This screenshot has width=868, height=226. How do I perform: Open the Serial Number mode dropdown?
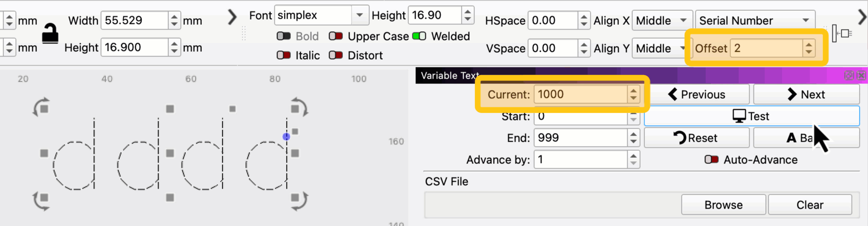pyautogui.click(x=755, y=20)
